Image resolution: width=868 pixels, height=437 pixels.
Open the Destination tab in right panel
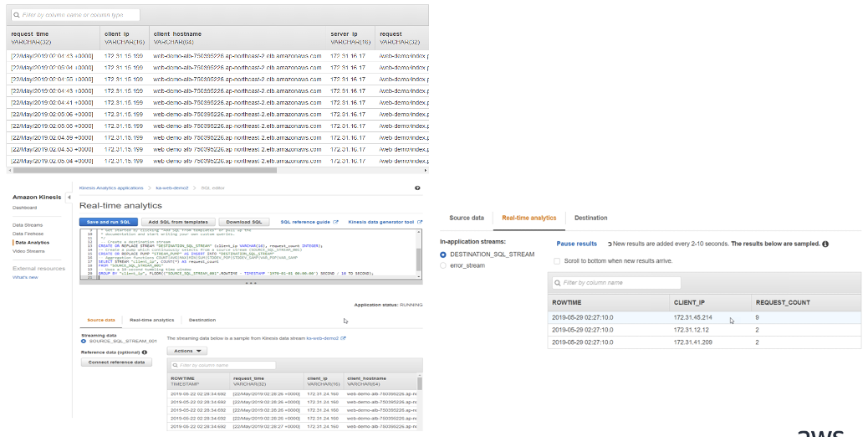pos(590,218)
